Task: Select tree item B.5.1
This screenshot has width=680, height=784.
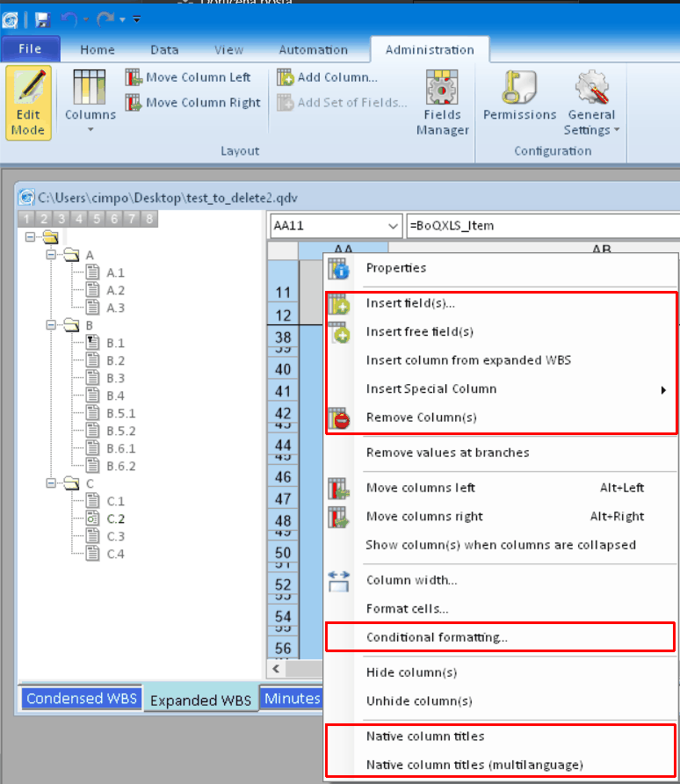Action: coord(120,413)
